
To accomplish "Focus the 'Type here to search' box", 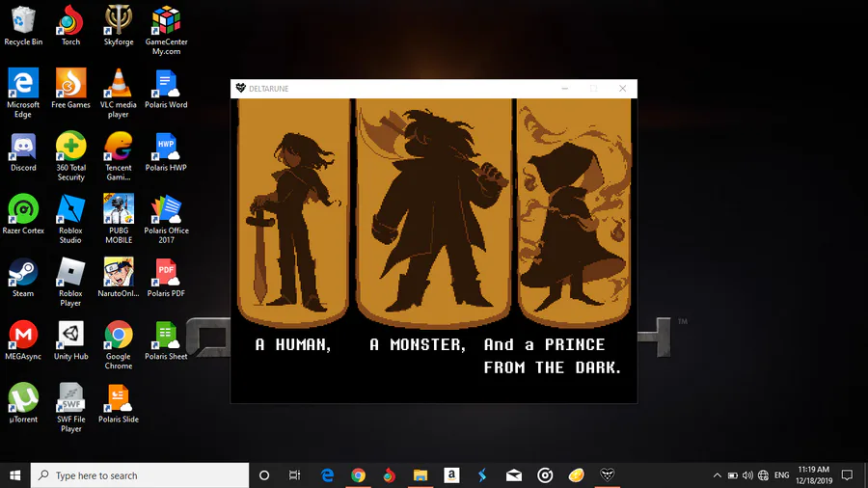I will [x=140, y=475].
